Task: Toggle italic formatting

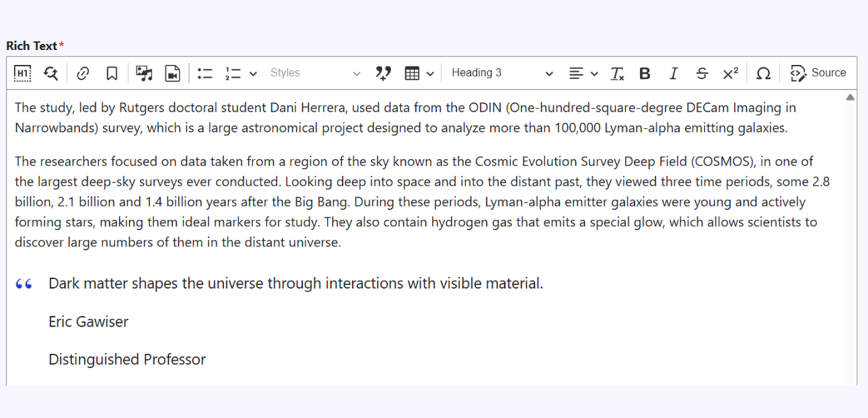Action: tap(674, 74)
